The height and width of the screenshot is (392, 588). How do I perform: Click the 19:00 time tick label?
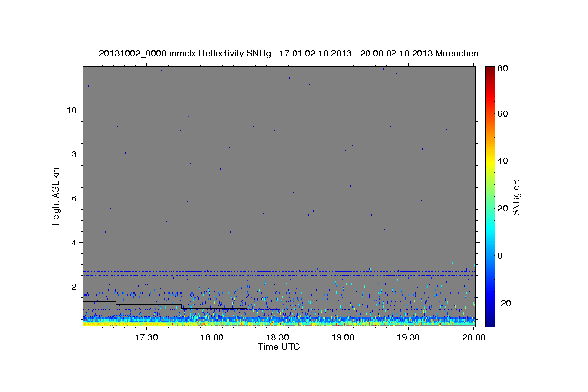point(343,337)
